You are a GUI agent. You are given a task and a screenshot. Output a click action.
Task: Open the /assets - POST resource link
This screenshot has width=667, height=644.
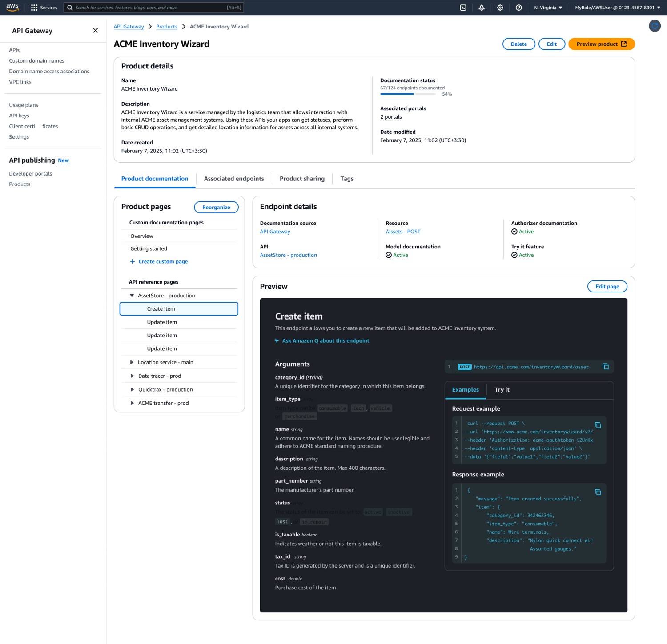coord(403,232)
